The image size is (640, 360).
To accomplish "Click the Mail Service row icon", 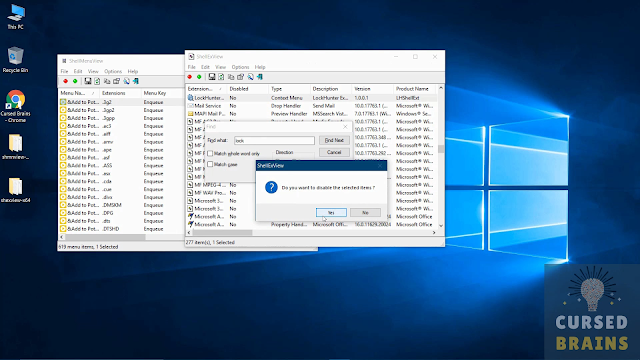I will (190, 106).
